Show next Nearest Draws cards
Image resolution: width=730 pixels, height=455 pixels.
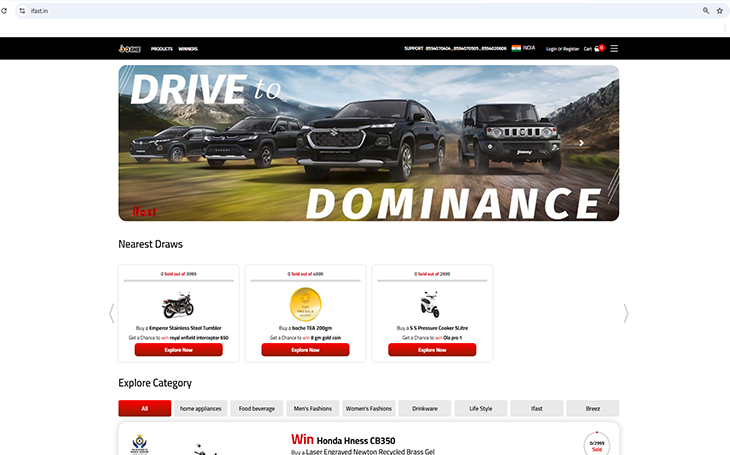coord(626,313)
